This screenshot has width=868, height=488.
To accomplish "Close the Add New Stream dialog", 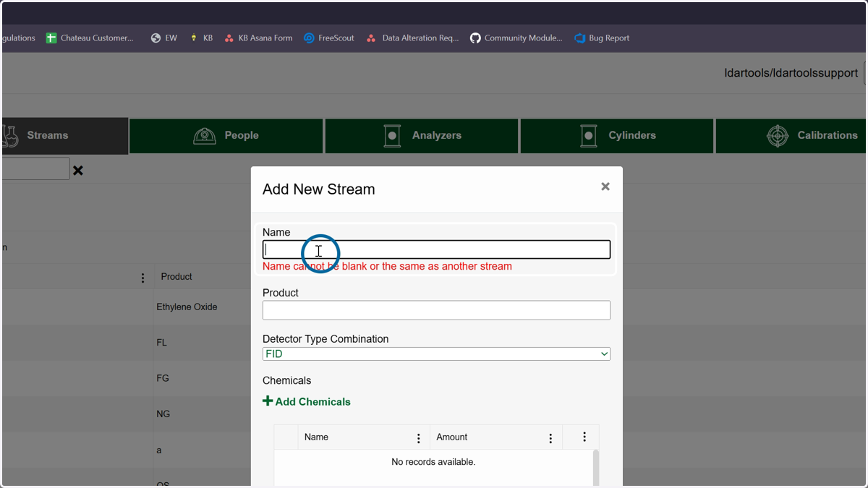I will click(x=605, y=187).
